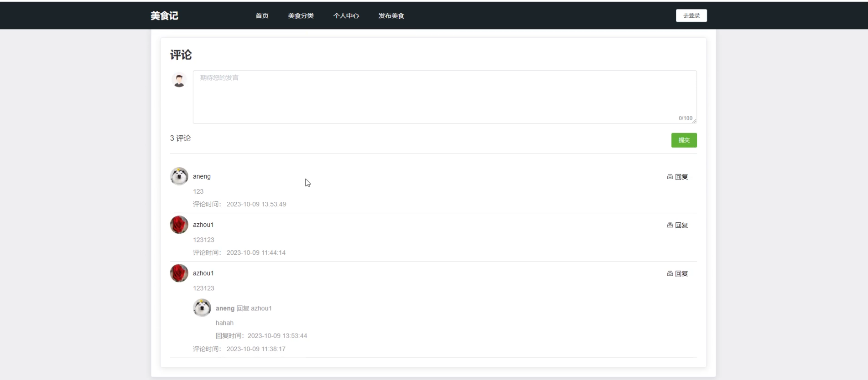The width and height of the screenshot is (868, 380).
Task: Click aneng's husky avatar on 123 comment
Action: click(x=179, y=176)
